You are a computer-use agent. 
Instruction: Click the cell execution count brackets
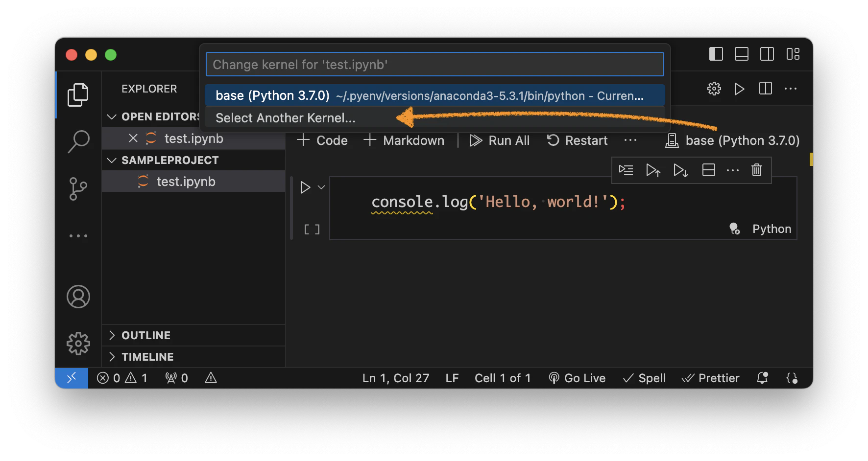(x=312, y=229)
